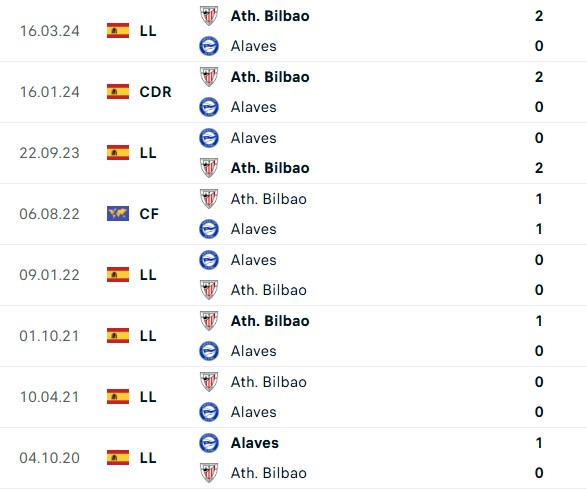Select LL league label for 09.01.22 match
The height and width of the screenshot is (489, 587).
pos(148,275)
